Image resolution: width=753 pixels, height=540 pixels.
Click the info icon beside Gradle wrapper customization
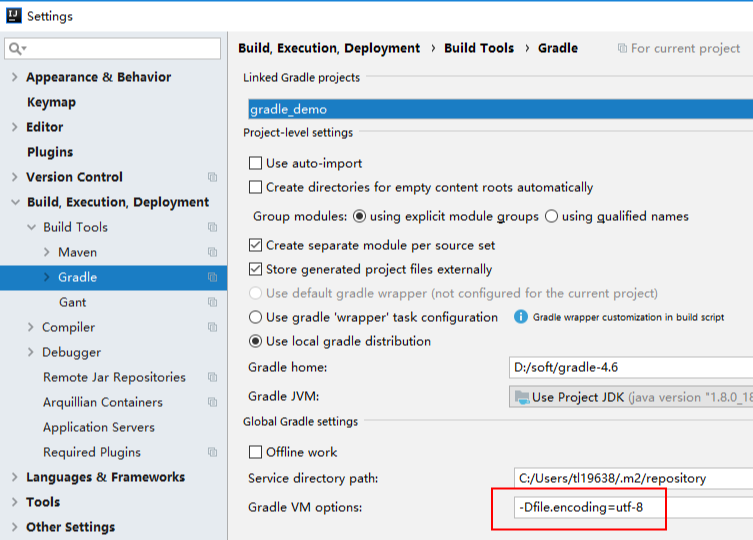520,317
